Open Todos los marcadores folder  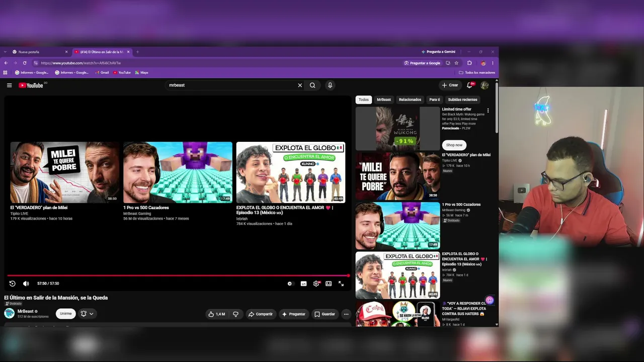pos(477,72)
